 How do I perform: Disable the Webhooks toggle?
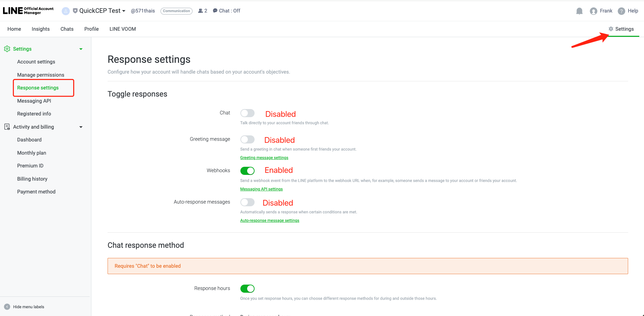pos(247,171)
